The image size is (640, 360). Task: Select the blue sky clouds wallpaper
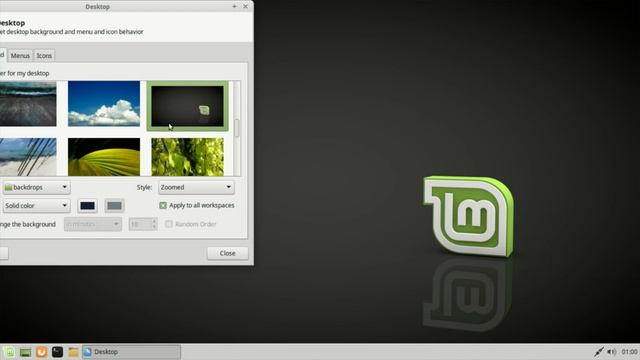point(104,104)
